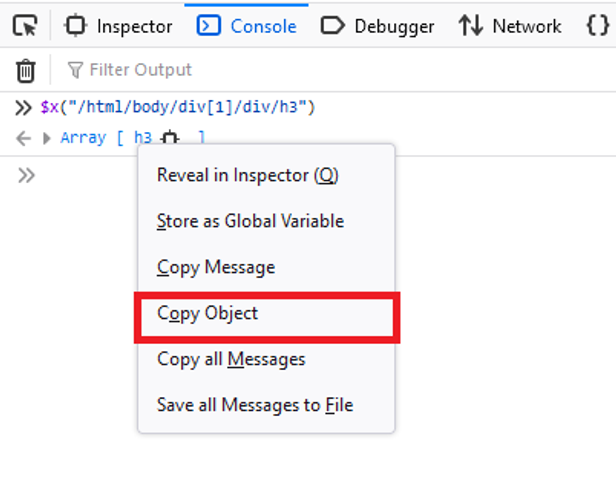Choose Save all Messages to File
The height and width of the screenshot is (498, 616).
click(x=255, y=405)
